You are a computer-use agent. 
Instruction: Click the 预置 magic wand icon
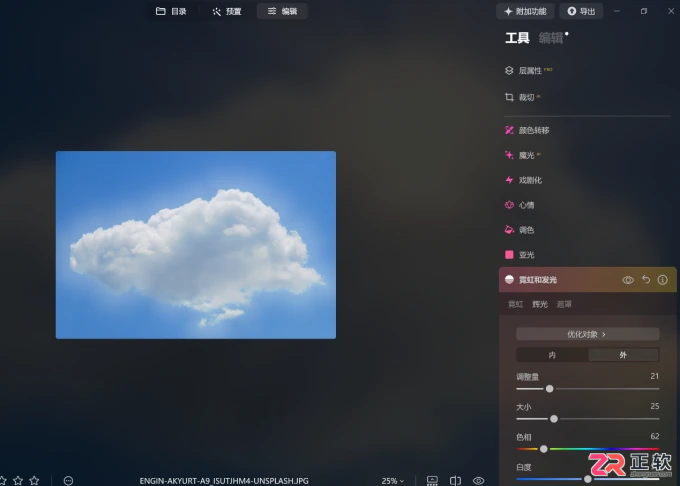(216, 12)
